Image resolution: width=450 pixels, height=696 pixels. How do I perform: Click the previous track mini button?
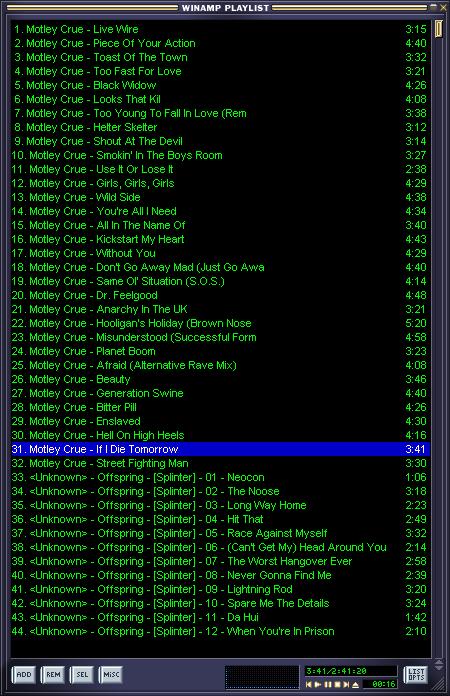tap(308, 684)
